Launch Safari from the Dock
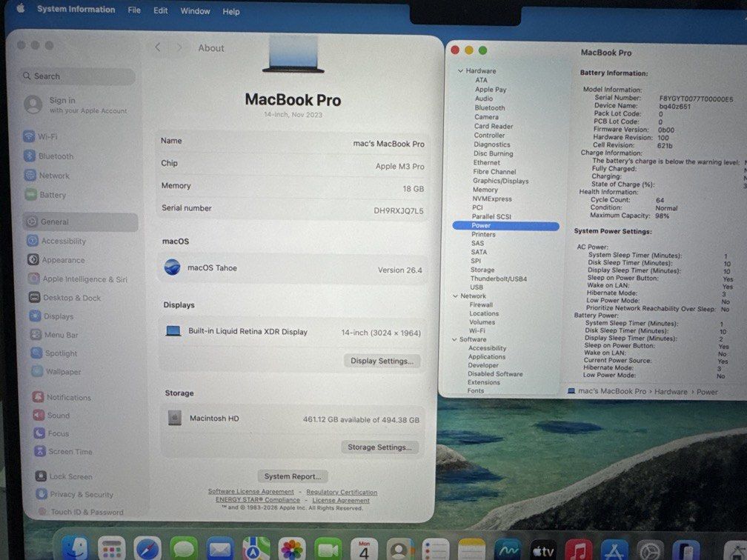 [147, 550]
